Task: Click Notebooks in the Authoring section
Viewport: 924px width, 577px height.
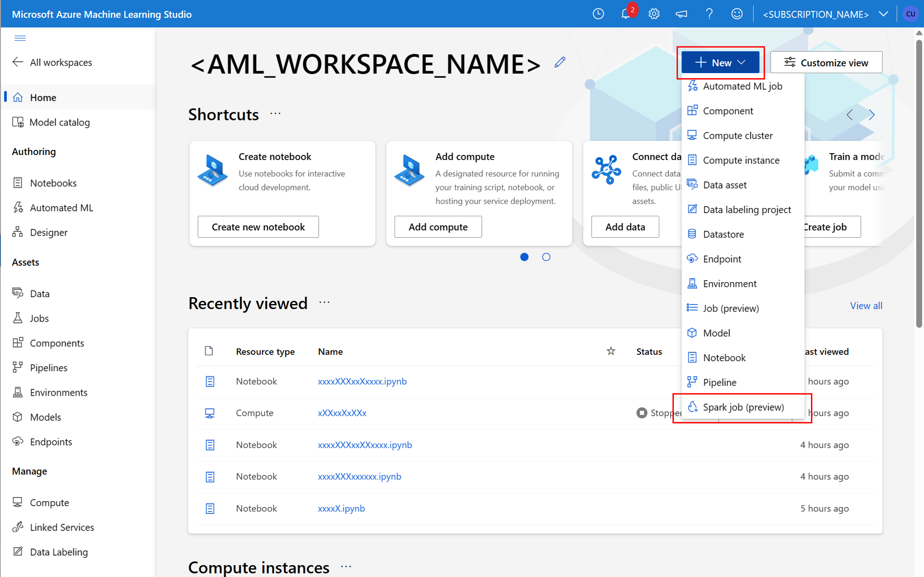Action: 53,183
